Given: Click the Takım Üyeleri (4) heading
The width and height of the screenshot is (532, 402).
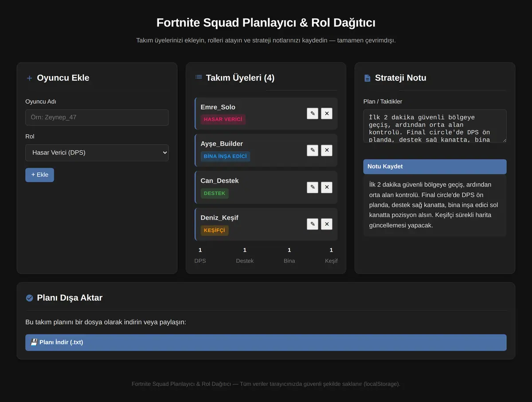Looking at the screenshot, I should click(x=240, y=78).
